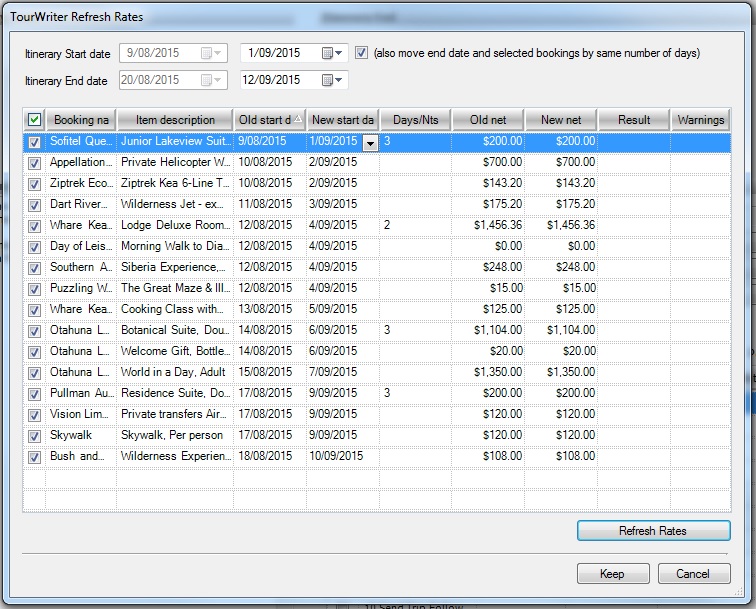Uncheck the Pullman Auckland booking checkbox
The height and width of the screenshot is (609, 756).
34,394
